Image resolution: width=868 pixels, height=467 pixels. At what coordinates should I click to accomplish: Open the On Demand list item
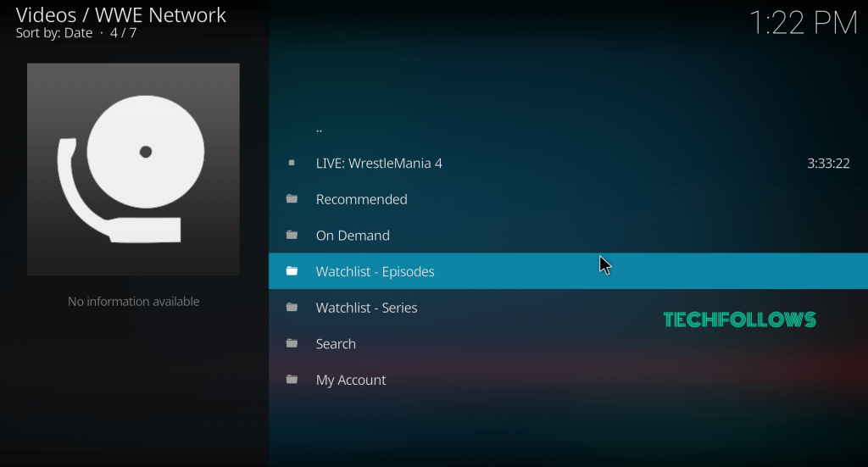coord(568,235)
